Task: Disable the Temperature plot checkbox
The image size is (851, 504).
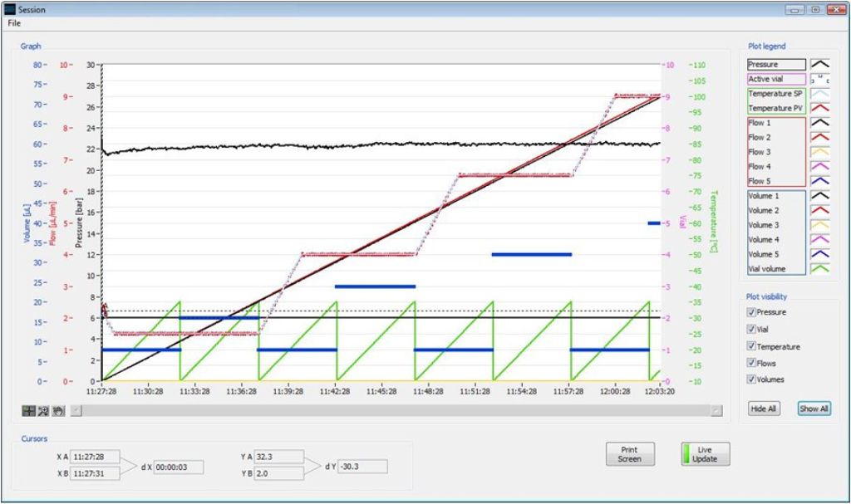Action: (751, 346)
